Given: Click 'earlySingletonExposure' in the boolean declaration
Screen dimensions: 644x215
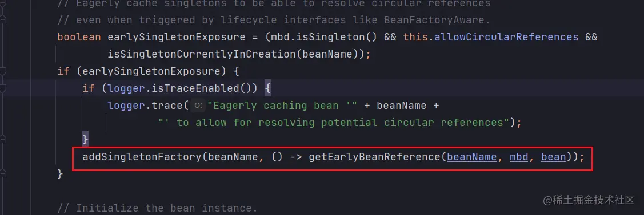Looking at the screenshot, I should 177,37.
